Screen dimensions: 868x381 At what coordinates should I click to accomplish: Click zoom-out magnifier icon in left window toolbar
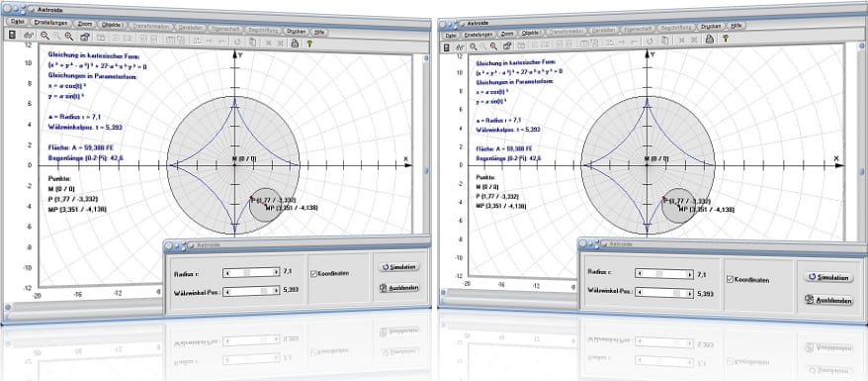44,36
